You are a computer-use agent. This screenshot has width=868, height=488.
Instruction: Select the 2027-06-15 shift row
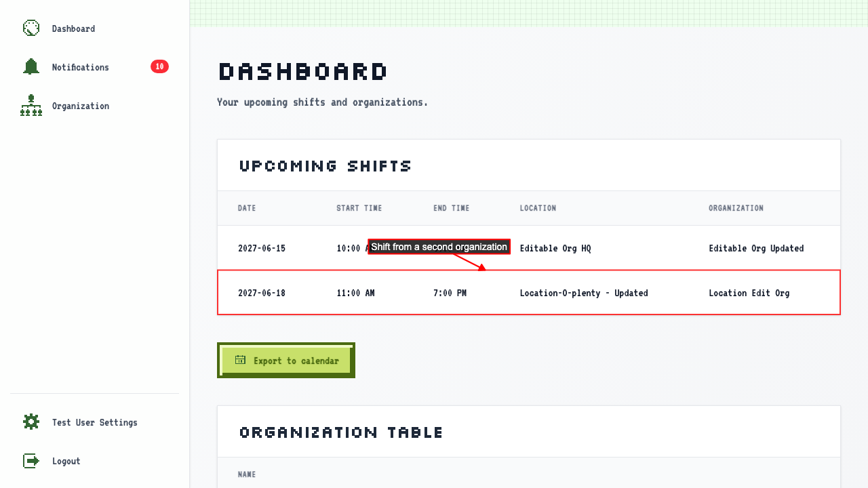[x=529, y=248]
